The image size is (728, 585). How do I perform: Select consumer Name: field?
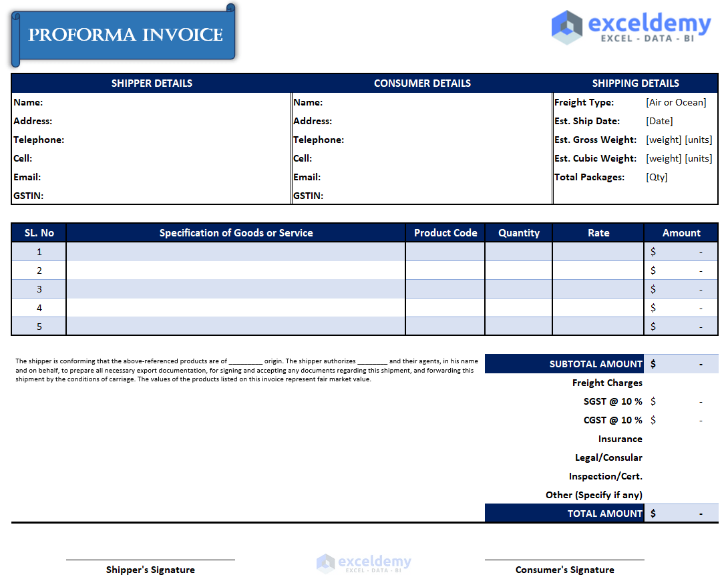[422, 102]
